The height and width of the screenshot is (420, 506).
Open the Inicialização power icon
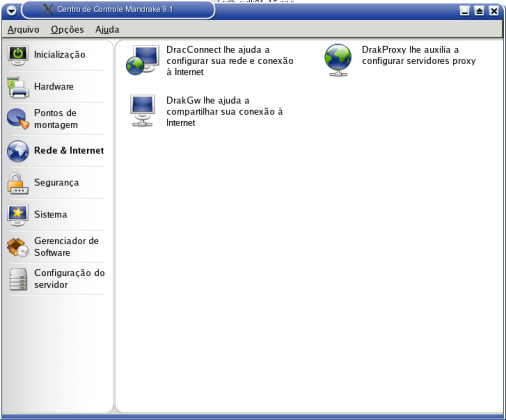coord(18,55)
